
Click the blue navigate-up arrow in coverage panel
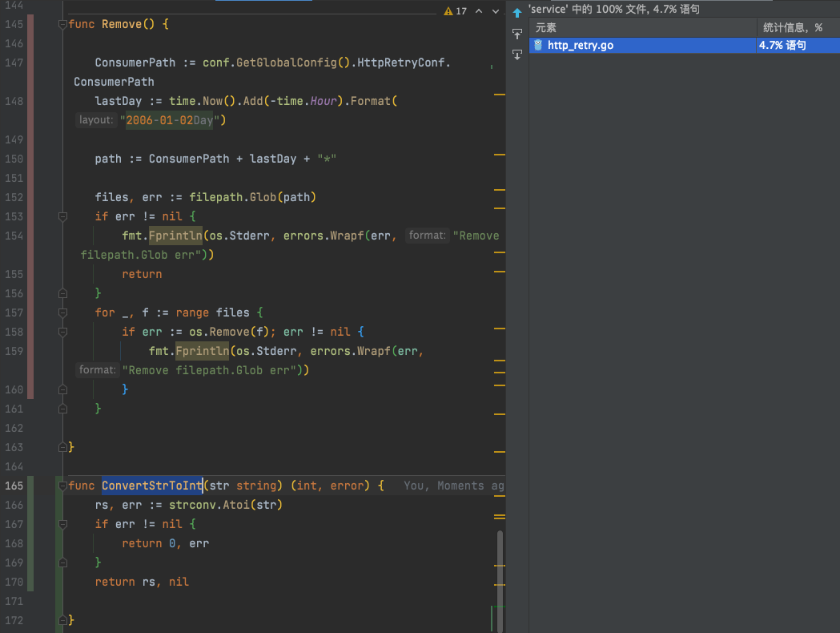517,13
